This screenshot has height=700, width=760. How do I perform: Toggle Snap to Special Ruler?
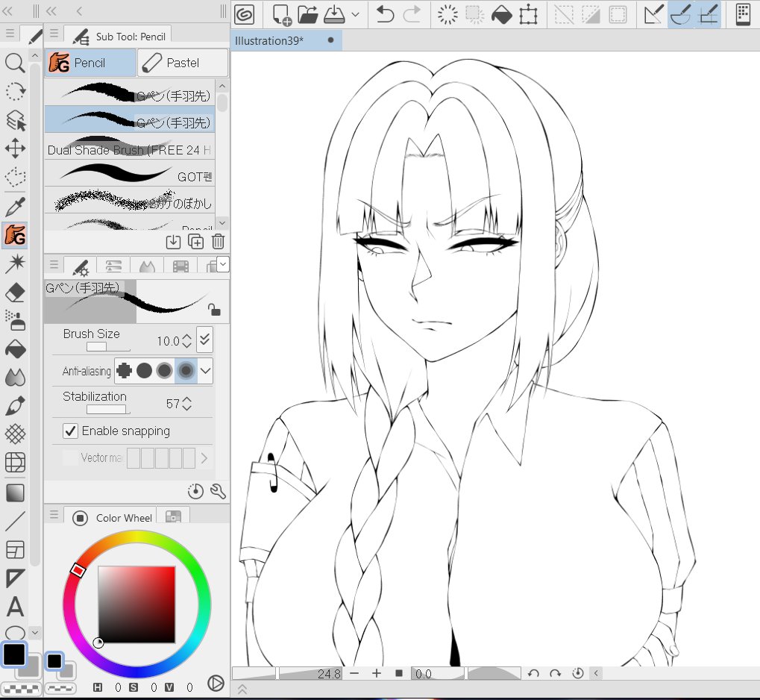[681, 15]
